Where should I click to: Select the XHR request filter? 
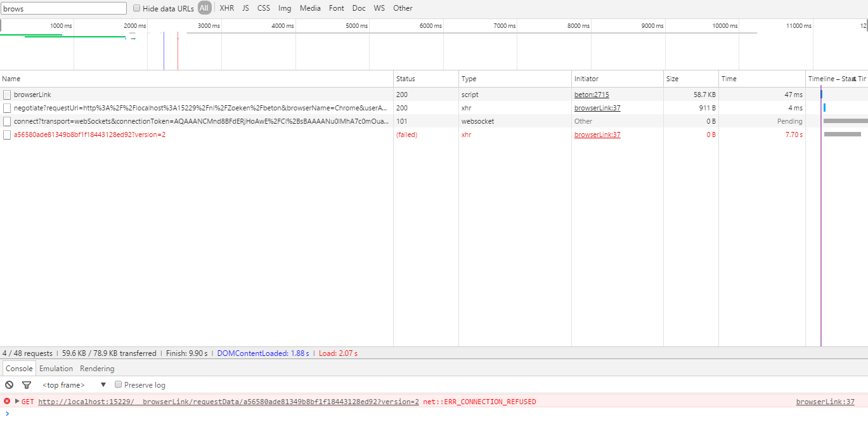pyautogui.click(x=226, y=8)
